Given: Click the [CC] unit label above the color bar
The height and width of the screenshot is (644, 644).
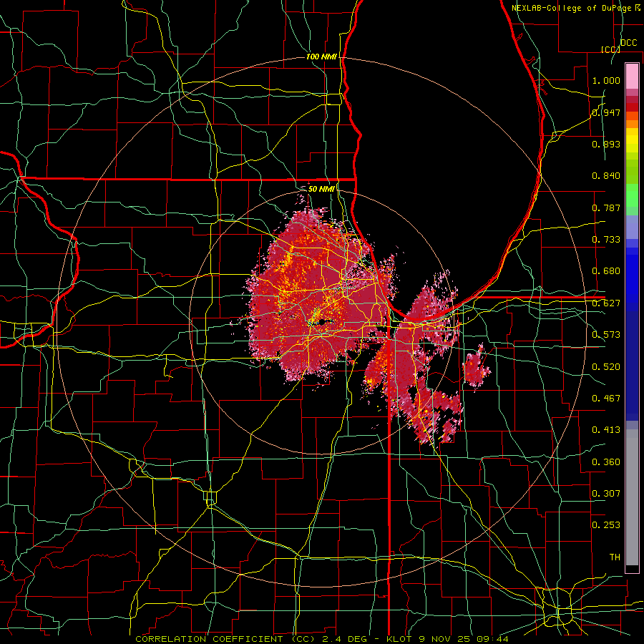Looking at the screenshot, I should (x=610, y=49).
